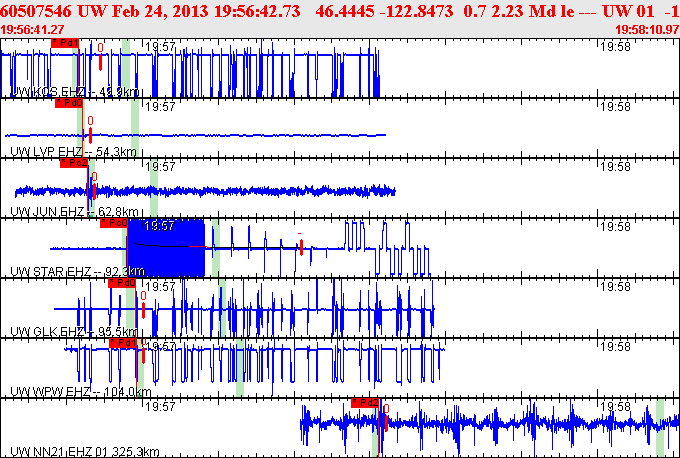Click the red residual marker on KOS trace
This screenshot has width=680, height=458.
click(x=100, y=62)
